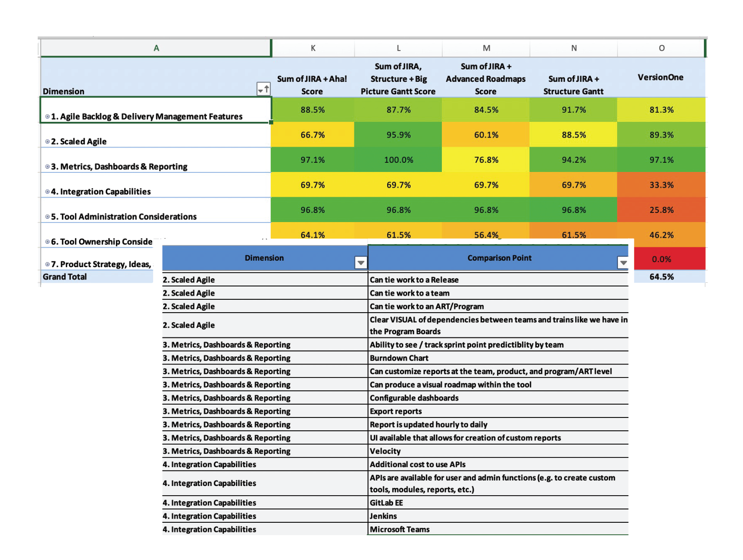Click the expand icon beside "4. Integration Capabilities"

click(x=47, y=191)
